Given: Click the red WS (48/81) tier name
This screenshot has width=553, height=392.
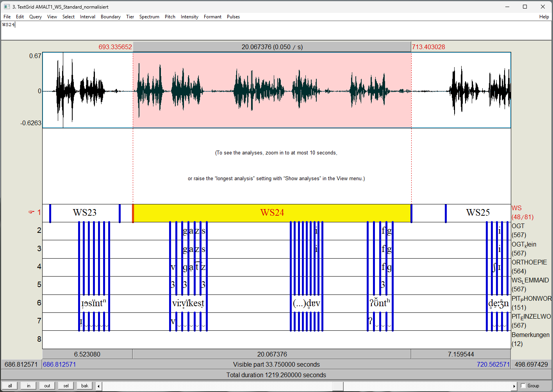Looking at the screenshot, I should click(x=523, y=213).
